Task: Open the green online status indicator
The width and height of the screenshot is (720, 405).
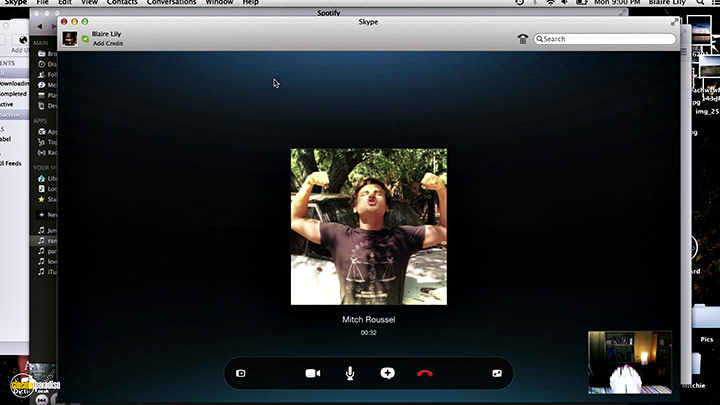Action: point(85,39)
